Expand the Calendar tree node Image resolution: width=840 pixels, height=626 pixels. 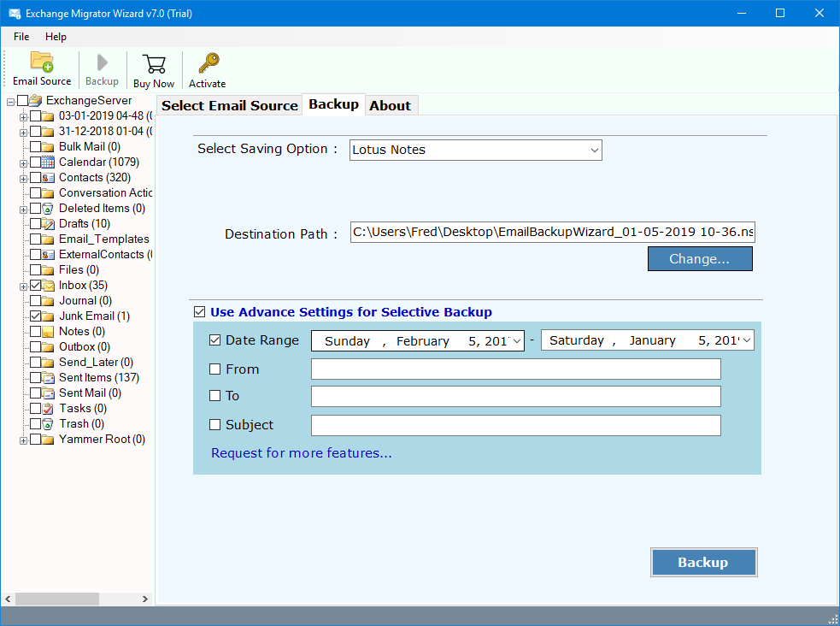point(23,163)
